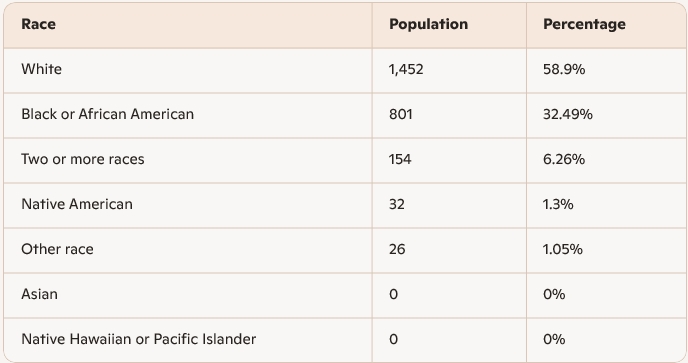Click the Other race cell
This screenshot has height=363, width=688.
pyautogui.click(x=57, y=249)
